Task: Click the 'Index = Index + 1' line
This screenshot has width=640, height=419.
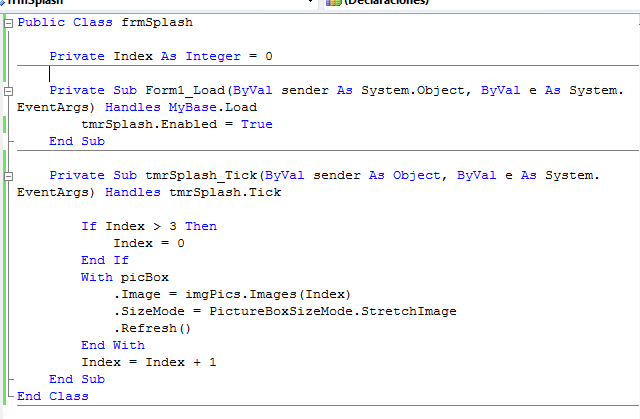Action: pos(149,362)
